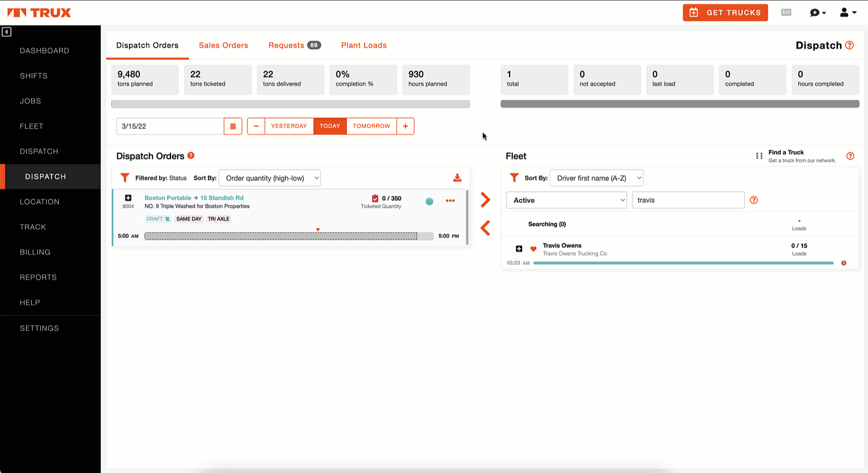Expand the Boston Portable order row

(128, 198)
